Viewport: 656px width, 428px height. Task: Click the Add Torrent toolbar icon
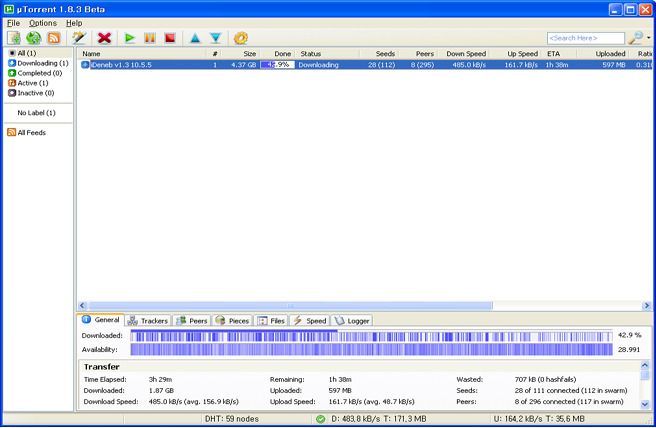[14, 38]
